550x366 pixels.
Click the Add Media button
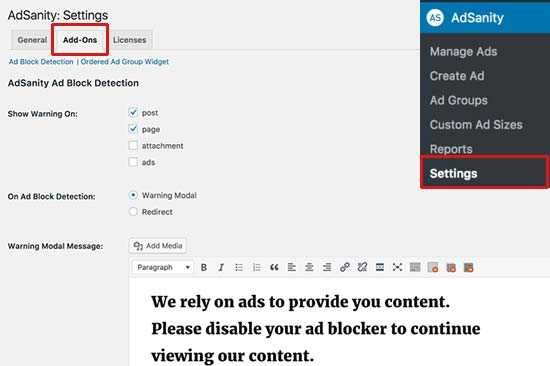pos(158,246)
